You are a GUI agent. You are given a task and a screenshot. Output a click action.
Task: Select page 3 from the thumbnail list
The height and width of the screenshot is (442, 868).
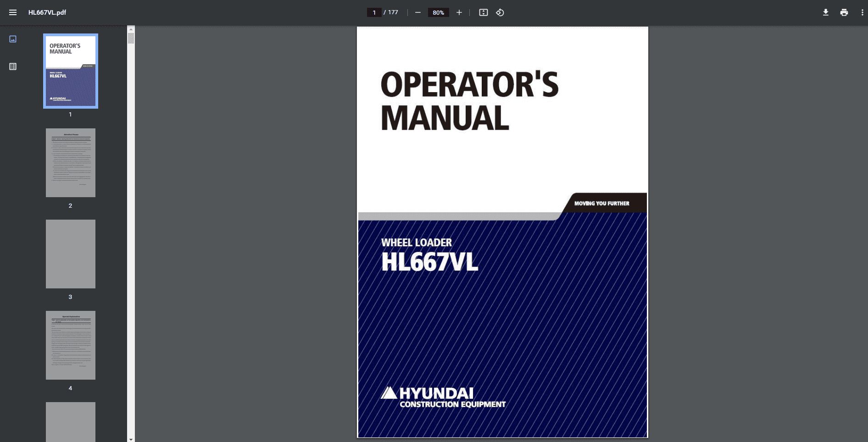(x=70, y=254)
